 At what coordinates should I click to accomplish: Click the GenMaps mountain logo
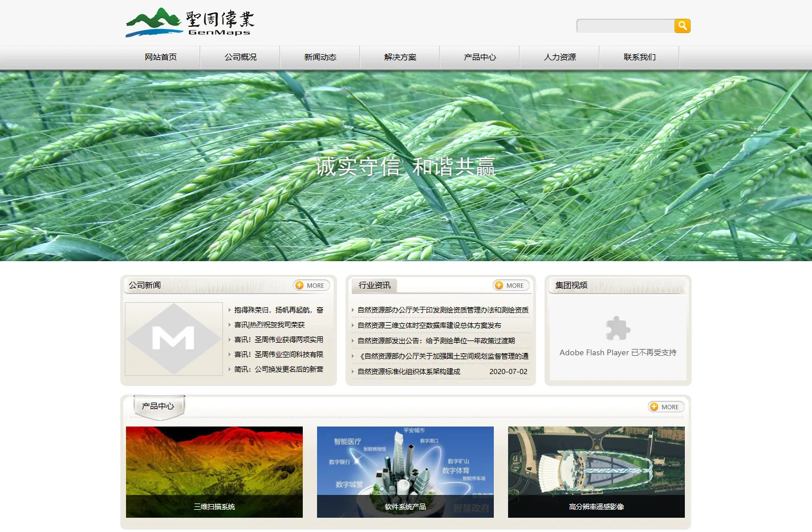[190, 22]
